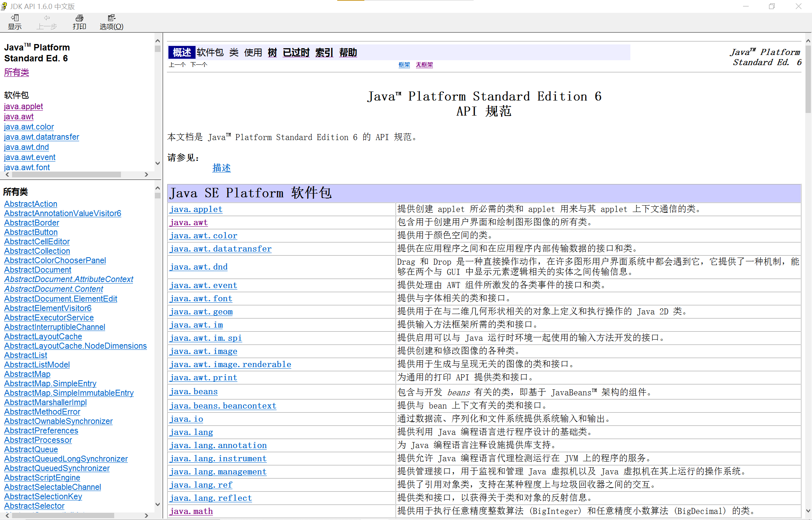
Task: Open java.applet in the left package list
Action: pos(23,107)
